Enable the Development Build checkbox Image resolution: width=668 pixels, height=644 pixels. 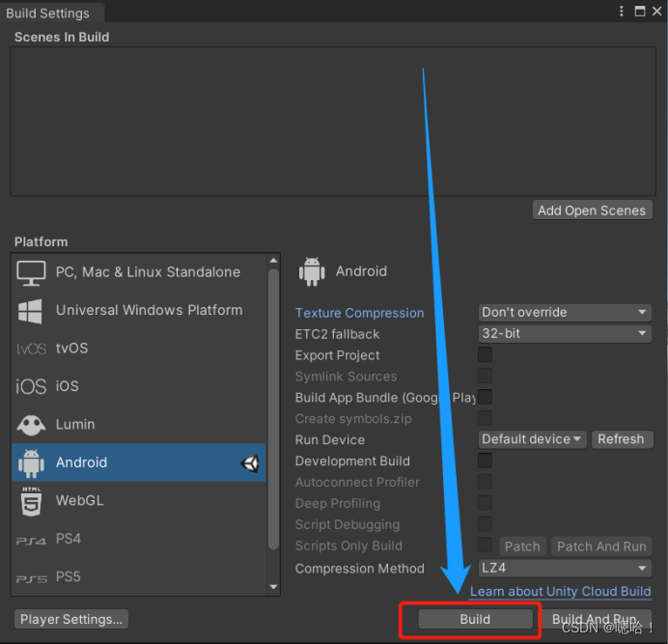click(x=485, y=461)
